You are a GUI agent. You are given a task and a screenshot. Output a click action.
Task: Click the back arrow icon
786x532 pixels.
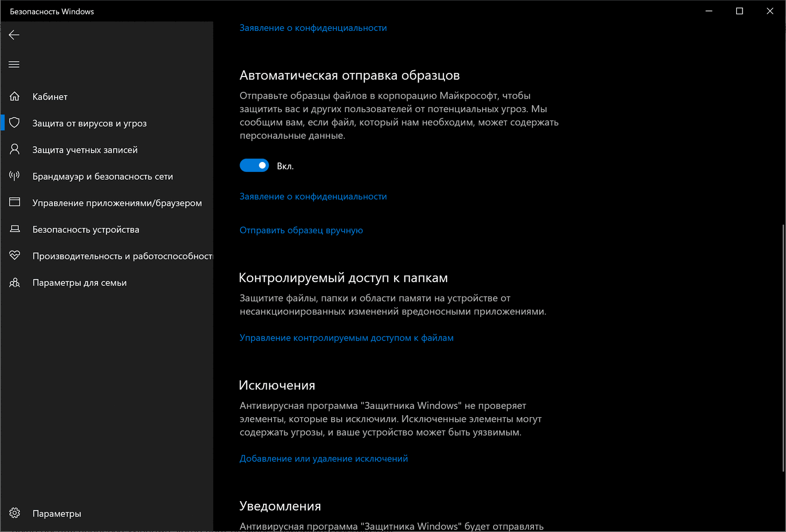tap(14, 35)
